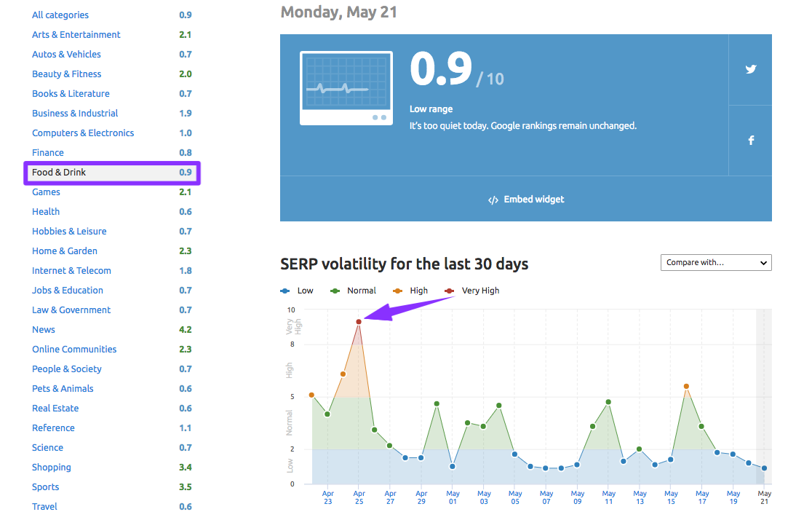The image size is (812, 520).
Task: Open the Home & Garden category
Action: click(65, 251)
